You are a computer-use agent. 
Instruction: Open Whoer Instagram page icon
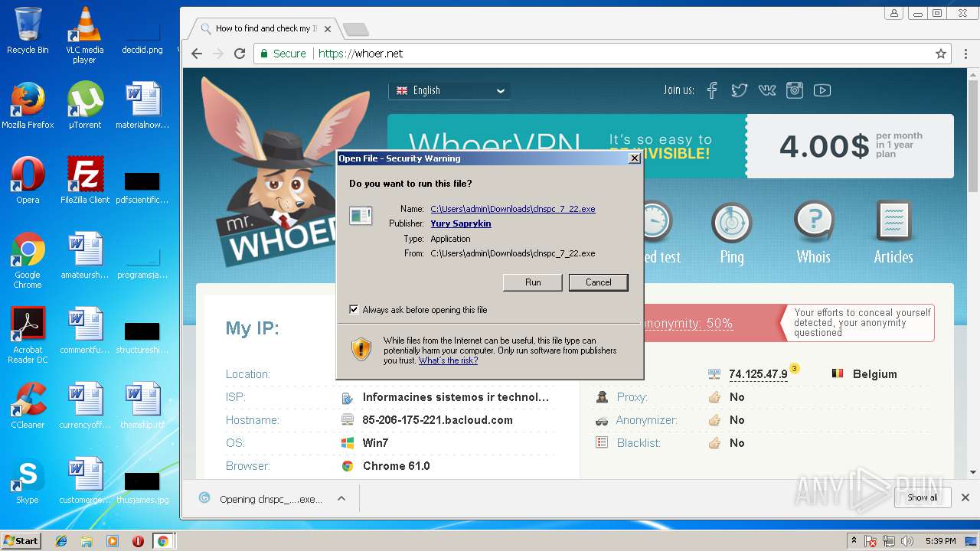pyautogui.click(x=795, y=90)
